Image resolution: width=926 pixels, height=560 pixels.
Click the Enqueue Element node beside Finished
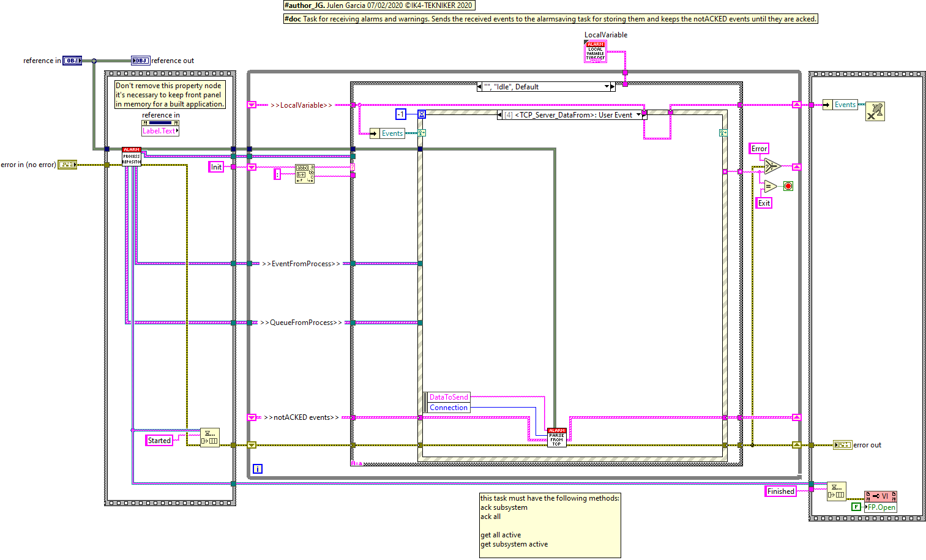coord(837,491)
